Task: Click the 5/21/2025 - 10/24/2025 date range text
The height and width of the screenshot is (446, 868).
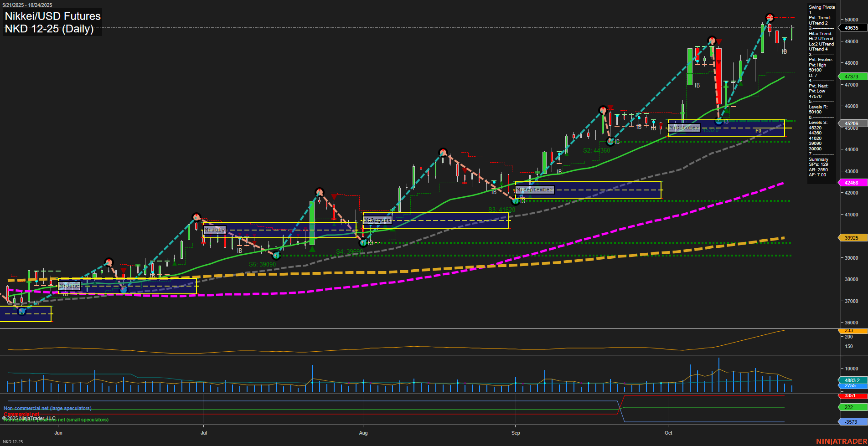Action: [x=27, y=5]
